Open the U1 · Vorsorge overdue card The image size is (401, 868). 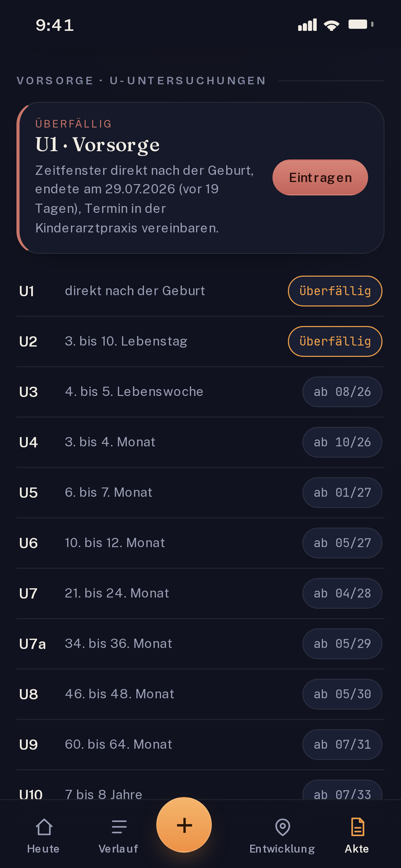(x=200, y=178)
